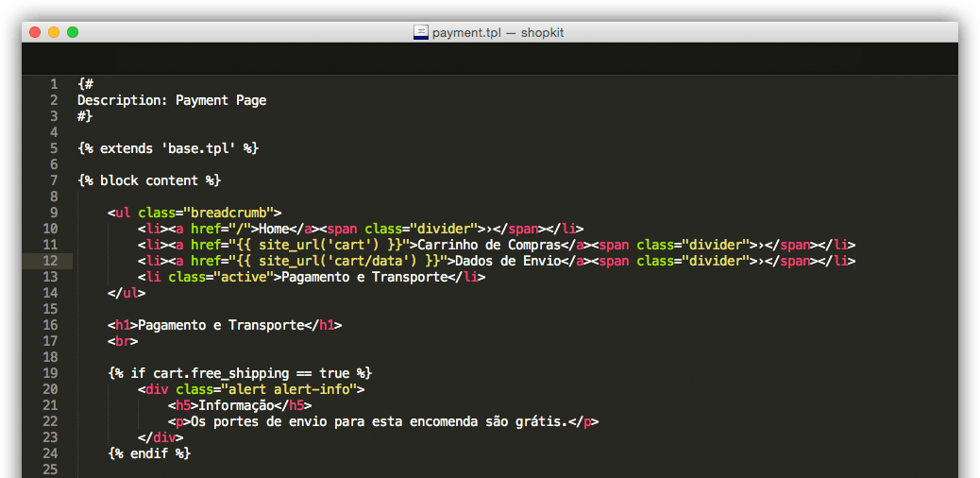The width and height of the screenshot is (980, 478).
Task: Click line number 19 in gutter
Action: [x=51, y=373]
